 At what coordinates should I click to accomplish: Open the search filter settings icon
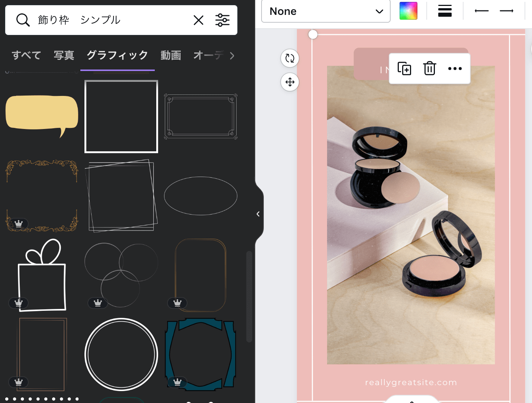[x=222, y=20]
